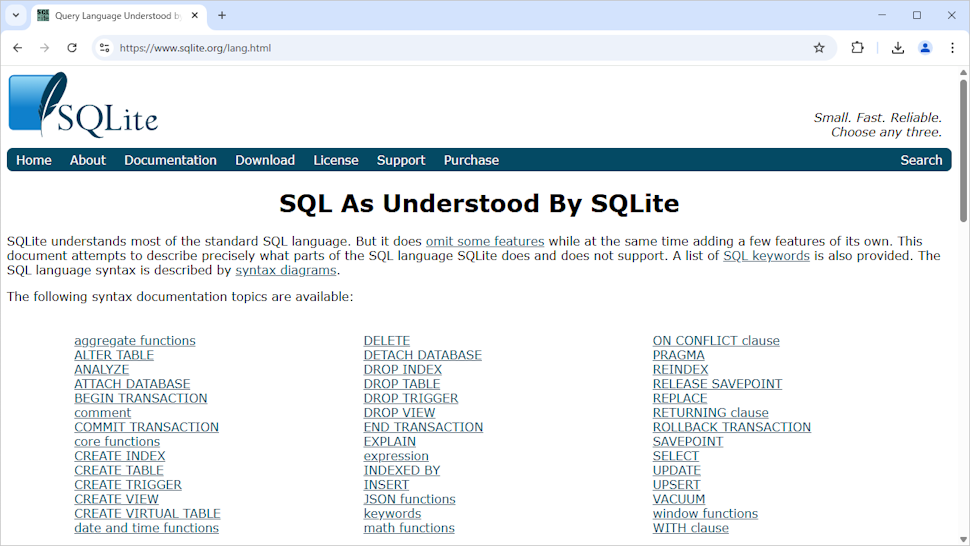Open a new tab with plus button

222,15
